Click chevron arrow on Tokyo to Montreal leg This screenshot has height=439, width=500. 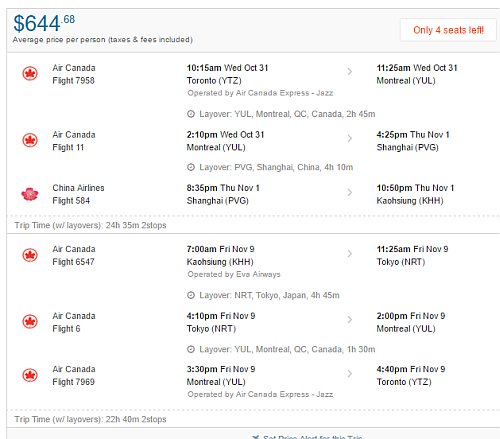pos(350,320)
